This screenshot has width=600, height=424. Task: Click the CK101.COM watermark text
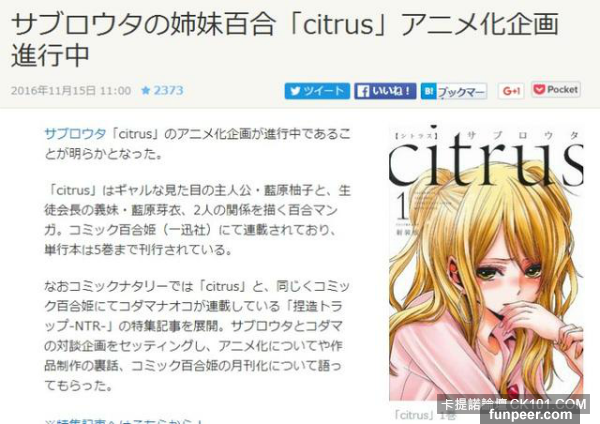(547, 404)
